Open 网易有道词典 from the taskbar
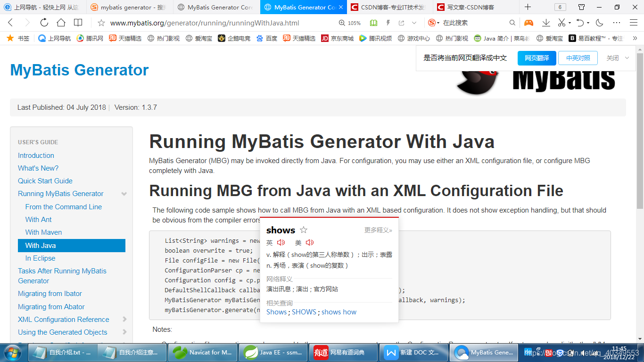This screenshot has width=644, height=362. 343,353
